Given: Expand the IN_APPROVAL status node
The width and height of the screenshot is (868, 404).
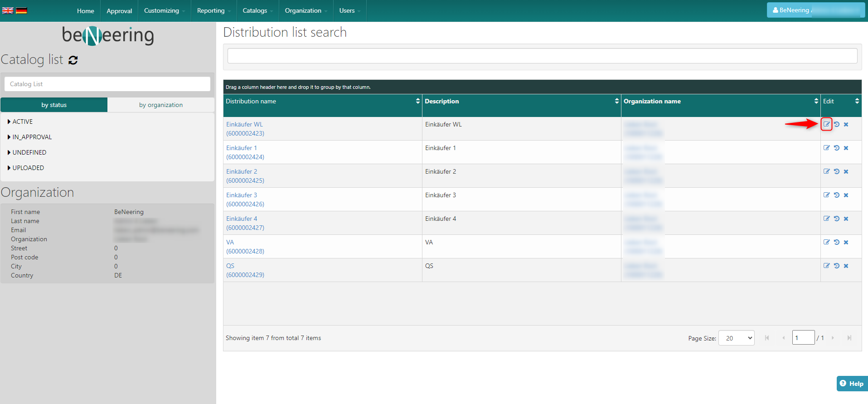Looking at the screenshot, I should click(x=9, y=137).
